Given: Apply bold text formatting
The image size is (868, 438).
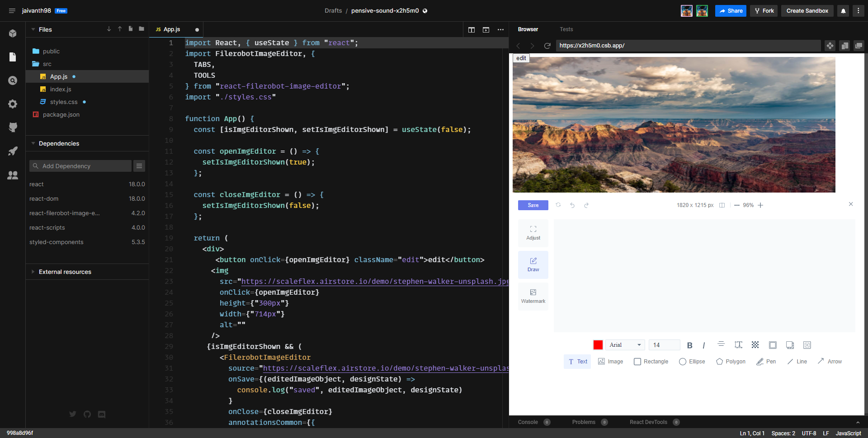Looking at the screenshot, I should [x=689, y=345].
